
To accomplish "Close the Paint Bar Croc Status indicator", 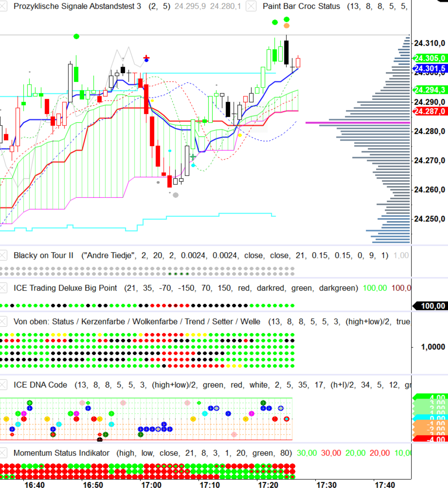I will tap(251, 6).
